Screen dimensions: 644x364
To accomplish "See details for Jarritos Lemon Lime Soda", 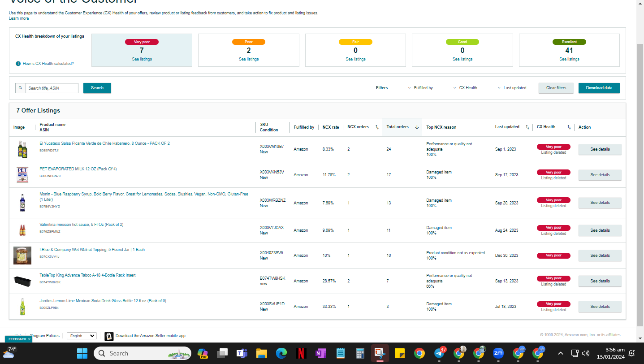I will [x=600, y=307].
